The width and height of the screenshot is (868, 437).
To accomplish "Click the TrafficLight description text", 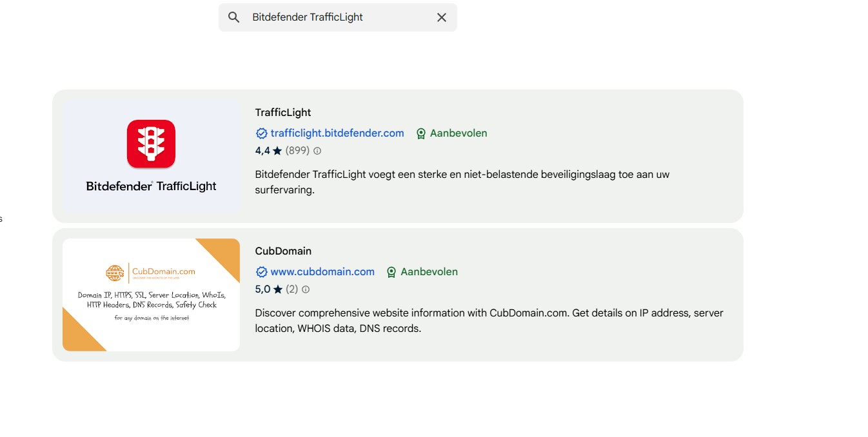I will pos(462,182).
